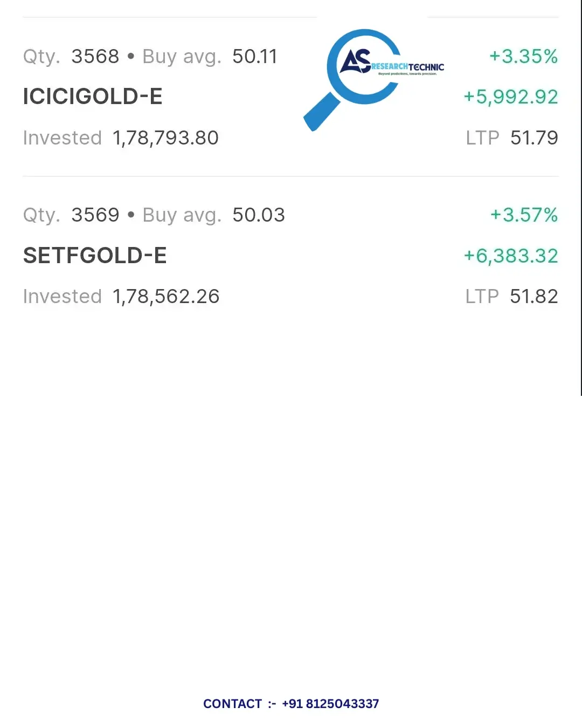Tap the +3.57% return percentage
Viewport: 582px width, 728px height.
pos(524,215)
